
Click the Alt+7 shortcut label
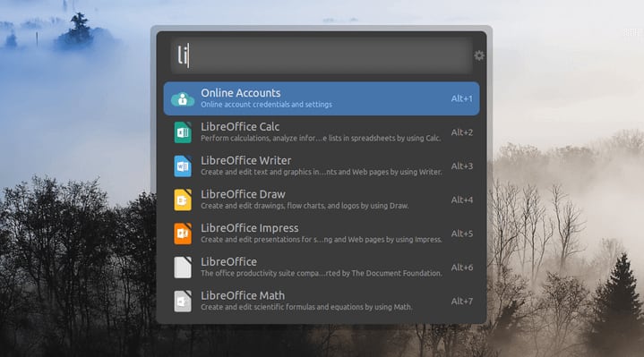(x=462, y=302)
